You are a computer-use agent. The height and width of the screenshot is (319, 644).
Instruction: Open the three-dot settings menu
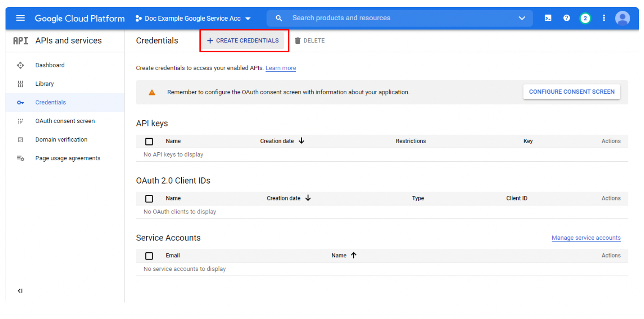[x=604, y=18]
